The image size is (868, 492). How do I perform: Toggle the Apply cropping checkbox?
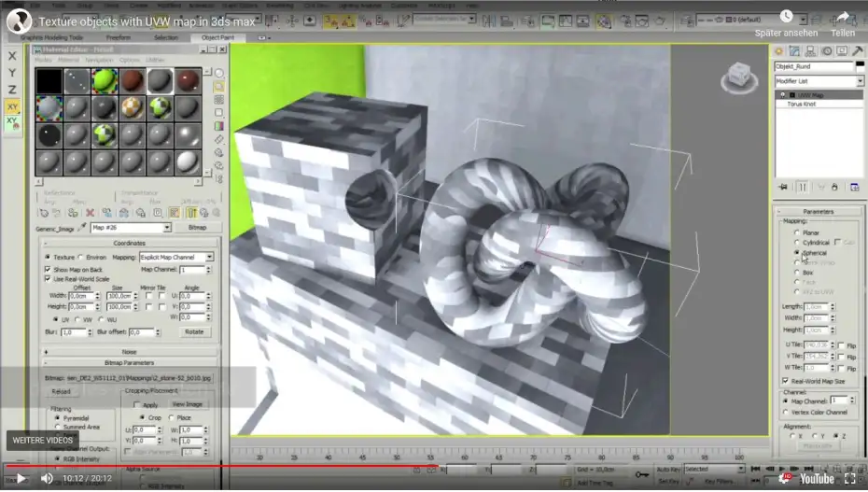(137, 405)
